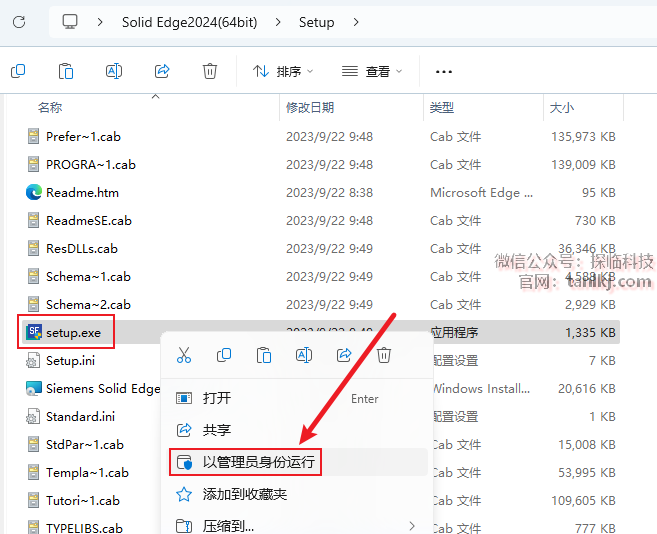Click Paste icon in context menu

[x=264, y=355]
